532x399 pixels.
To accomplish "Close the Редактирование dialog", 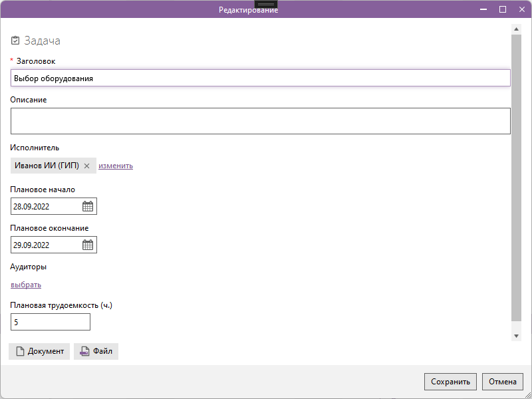I will (521, 9).
